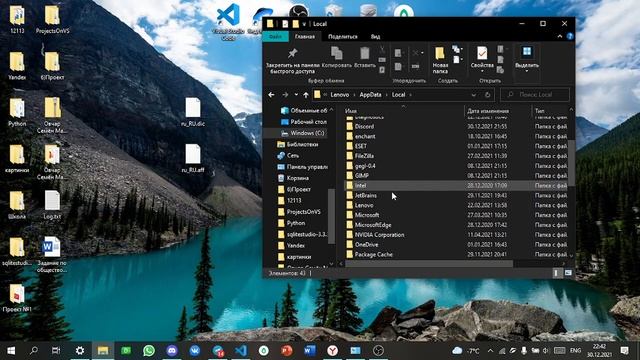Select Библиотеки in the navigation pane
The width and height of the screenshot is (640, 360).
click(x=298, y=144)
